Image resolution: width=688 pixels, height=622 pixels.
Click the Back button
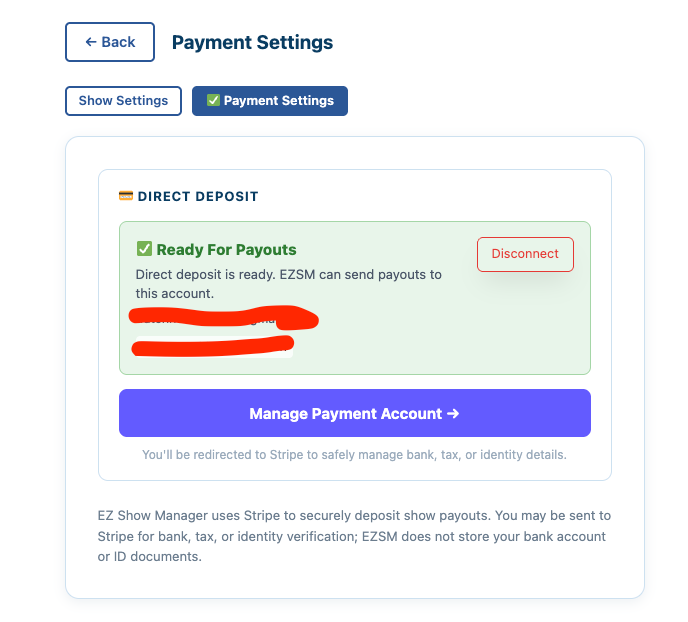point(110,42)
